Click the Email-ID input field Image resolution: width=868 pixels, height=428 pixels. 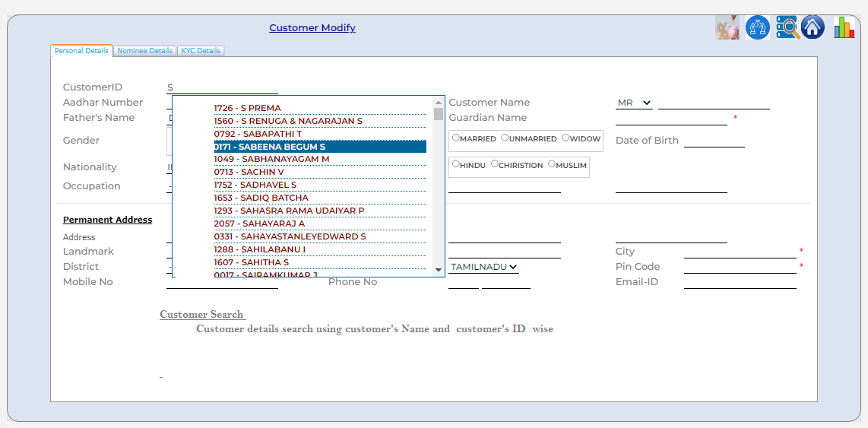tap(740, 282)
